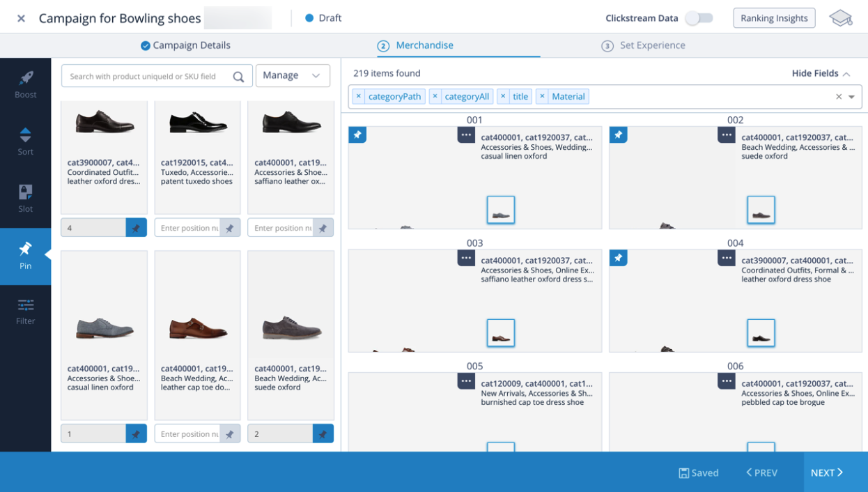Click the Draft status label
868x492 pixels.
[330, 18]
